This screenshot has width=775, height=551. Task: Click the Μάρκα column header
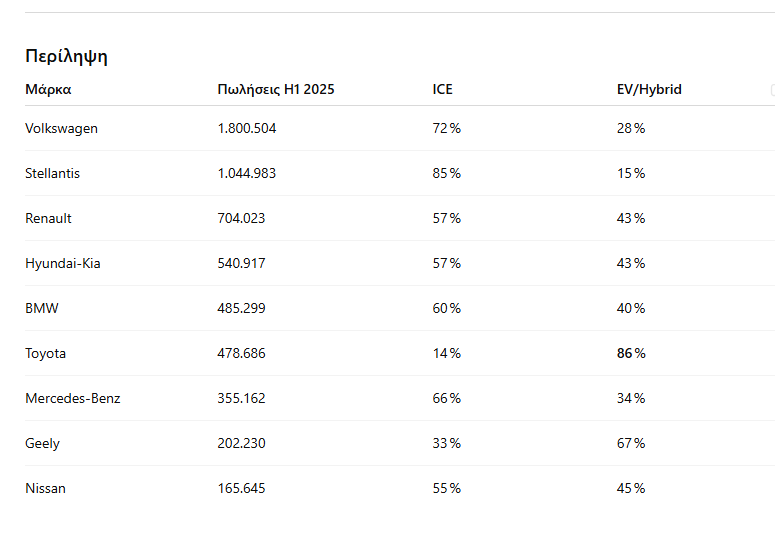tap(48, 90)
